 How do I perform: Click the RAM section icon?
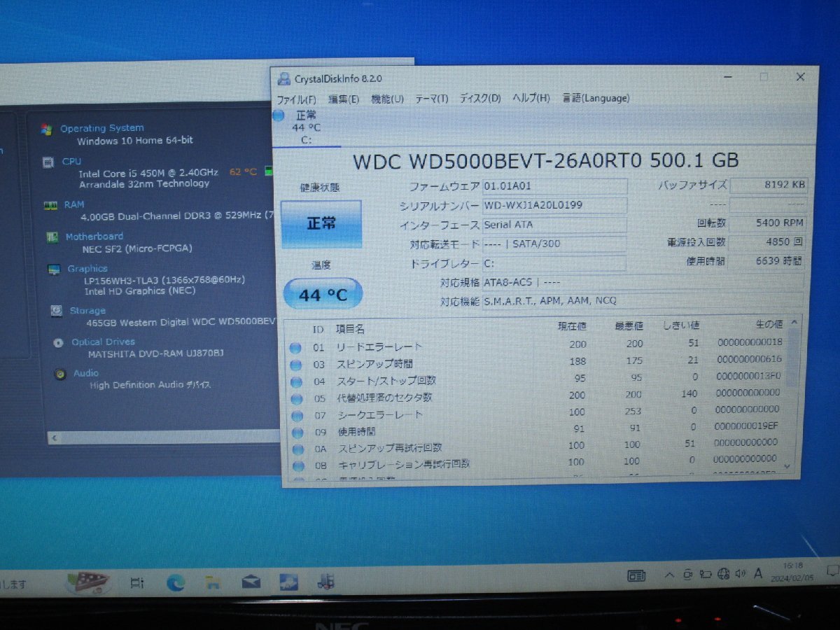(50, 204)
